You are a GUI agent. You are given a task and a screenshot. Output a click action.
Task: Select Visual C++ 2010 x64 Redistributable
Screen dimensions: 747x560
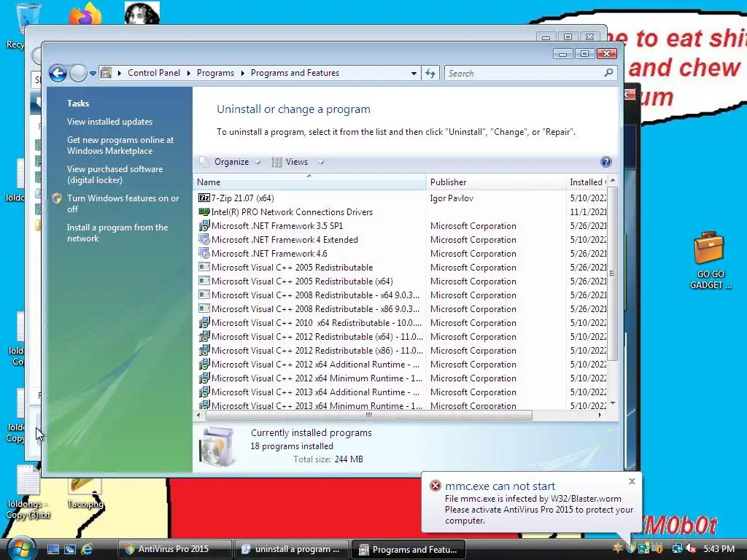click(317, 322)
